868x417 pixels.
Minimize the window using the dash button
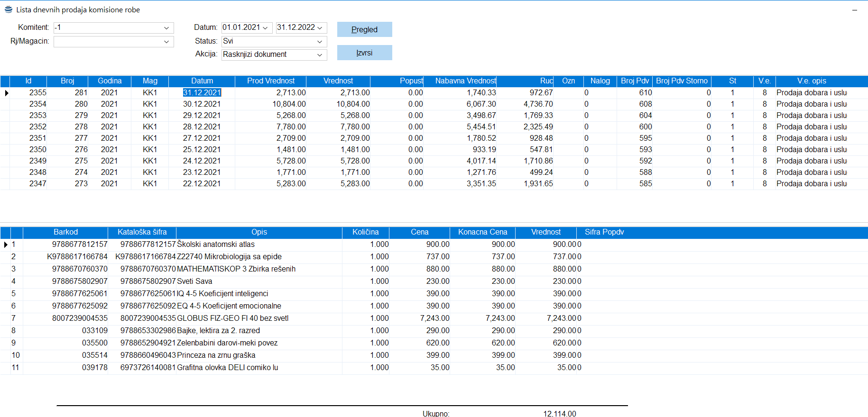[854, 10]
